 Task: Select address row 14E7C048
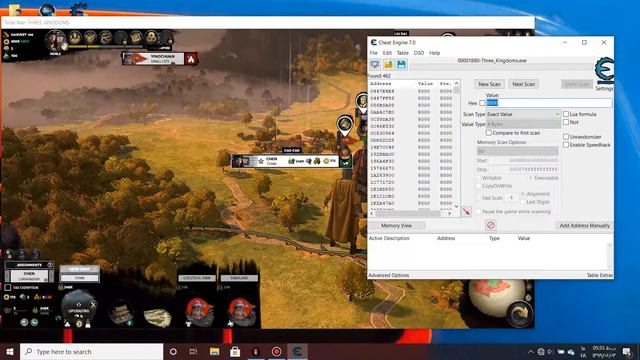pyautogui.click(x=411, y=147)
